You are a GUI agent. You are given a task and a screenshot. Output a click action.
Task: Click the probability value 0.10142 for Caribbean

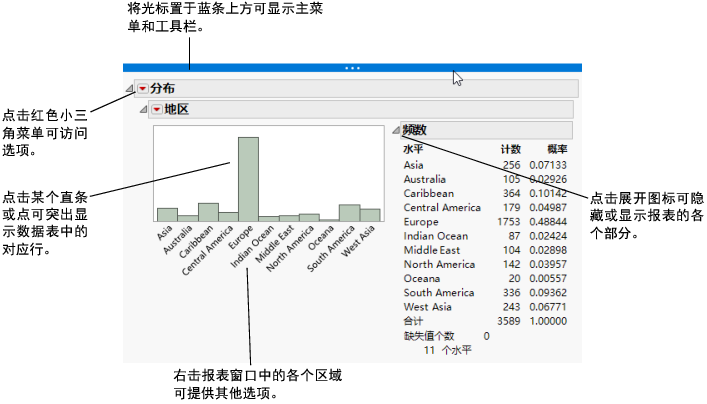(548, 193)
